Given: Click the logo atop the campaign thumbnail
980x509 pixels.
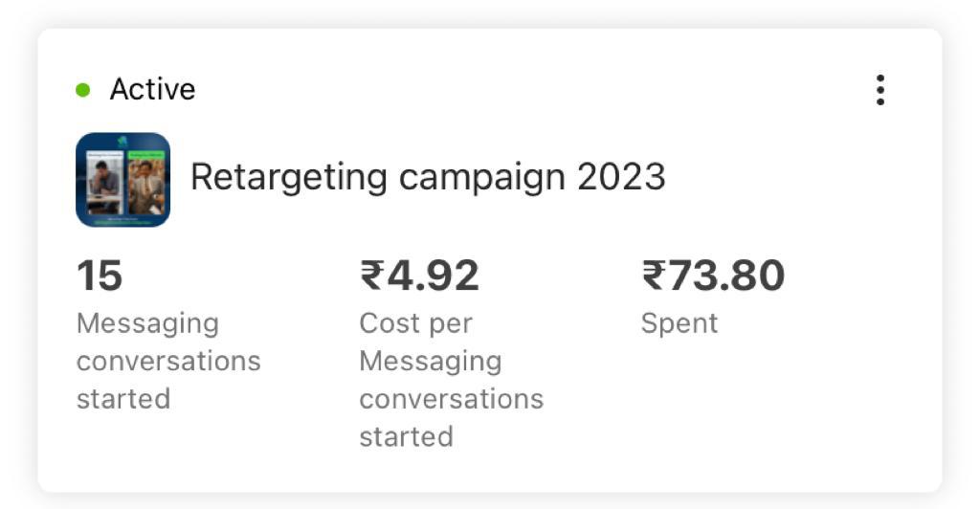Looking at the screenshot, I should [x=122, y=143].
